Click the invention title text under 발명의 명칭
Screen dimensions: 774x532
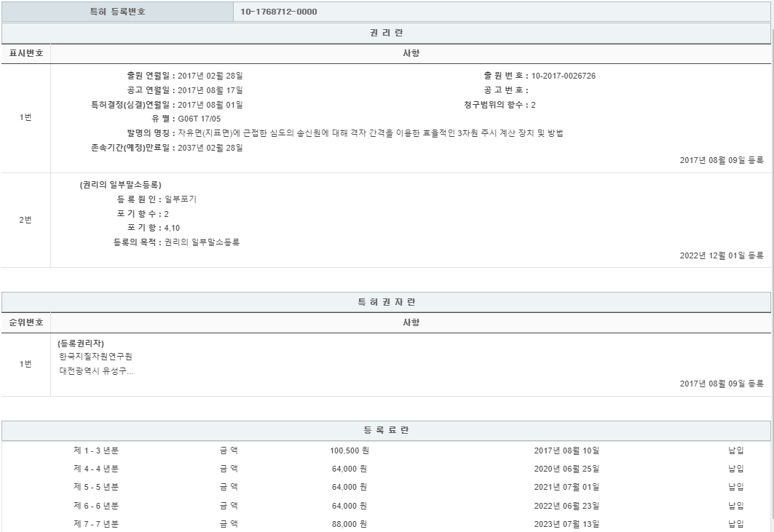[371, 133]
